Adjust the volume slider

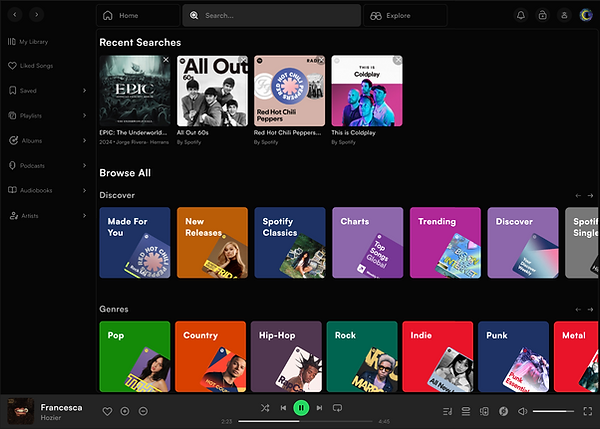coord(553,411)
